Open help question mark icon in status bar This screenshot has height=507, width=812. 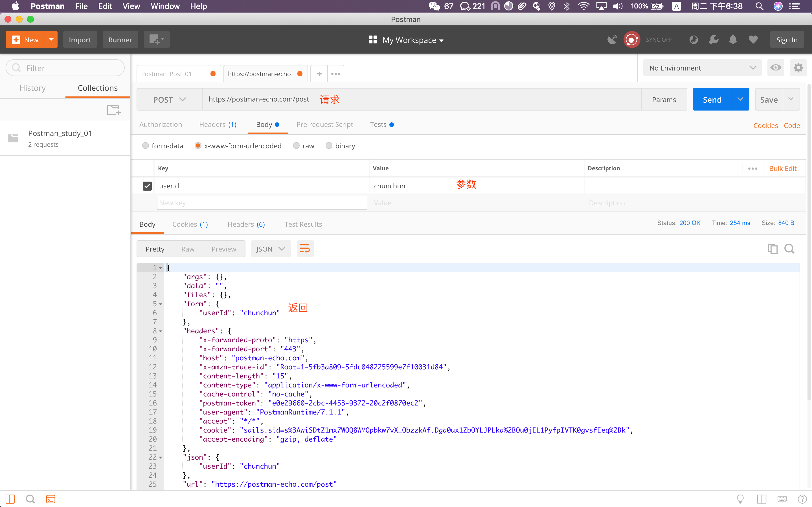pos(802,499)
